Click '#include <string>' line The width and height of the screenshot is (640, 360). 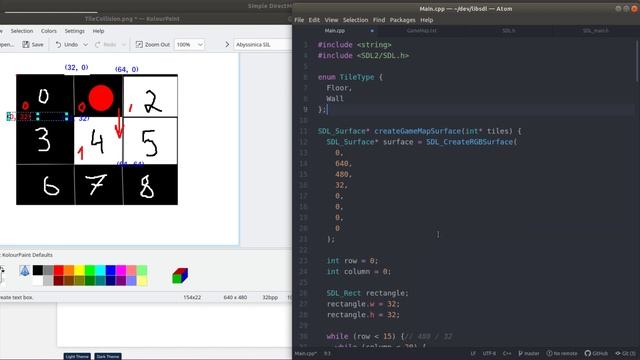point(355,45)
